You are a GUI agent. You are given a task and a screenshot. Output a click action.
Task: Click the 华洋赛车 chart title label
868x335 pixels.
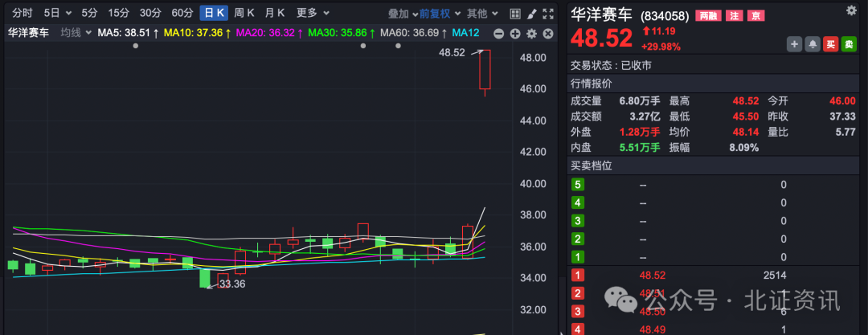coord(29,33)
